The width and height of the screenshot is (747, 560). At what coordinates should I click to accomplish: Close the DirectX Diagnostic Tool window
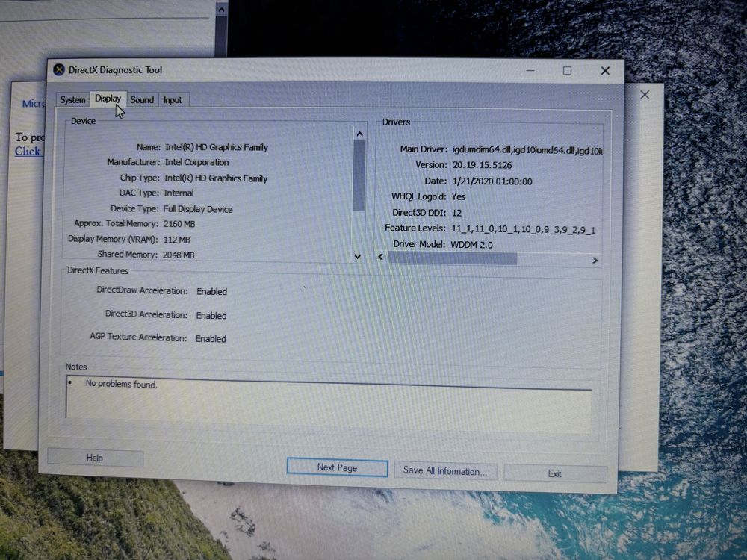tap(605, 71)
